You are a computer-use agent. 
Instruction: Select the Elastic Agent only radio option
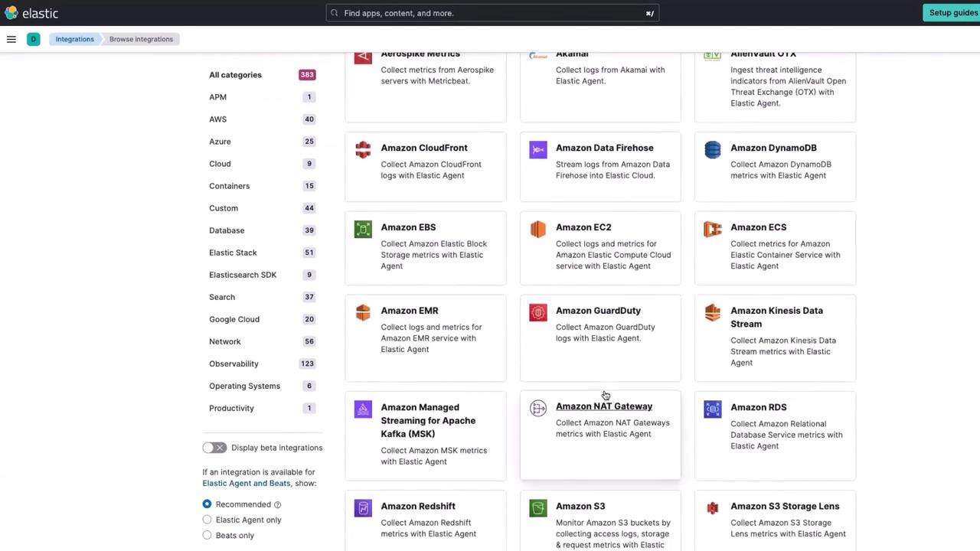point(207,520)
